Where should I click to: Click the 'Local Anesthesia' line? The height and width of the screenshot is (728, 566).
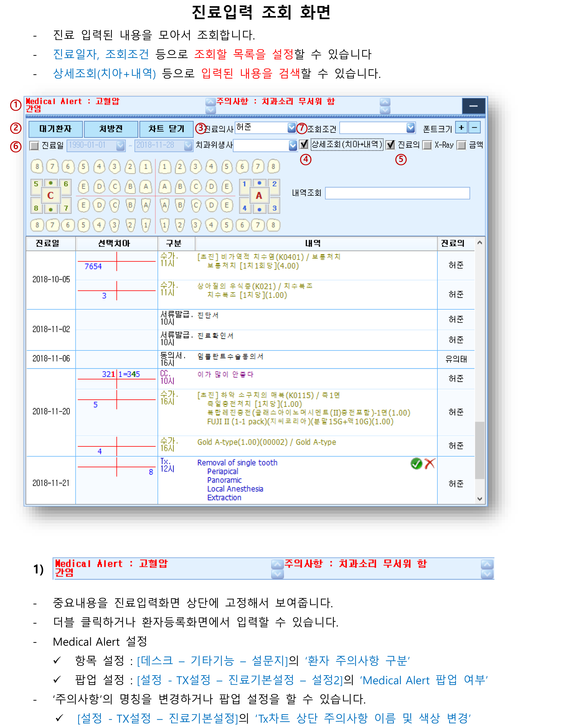click(235, 489)
